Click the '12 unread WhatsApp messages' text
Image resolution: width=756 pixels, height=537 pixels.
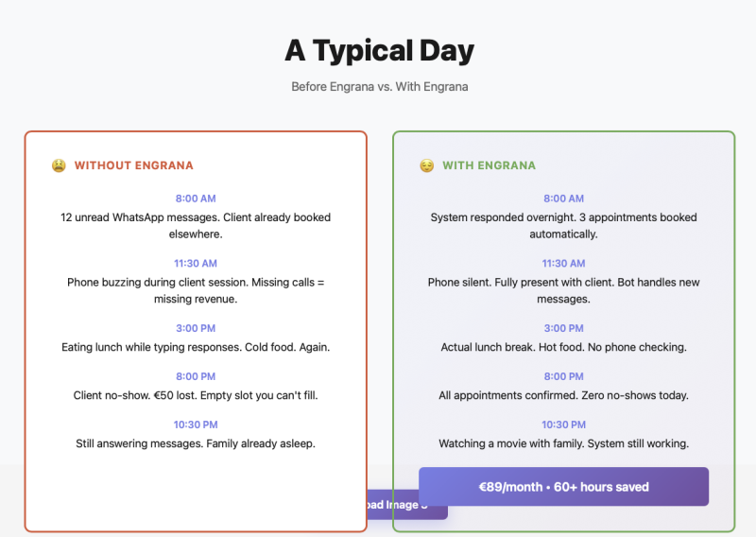[196, 225]
